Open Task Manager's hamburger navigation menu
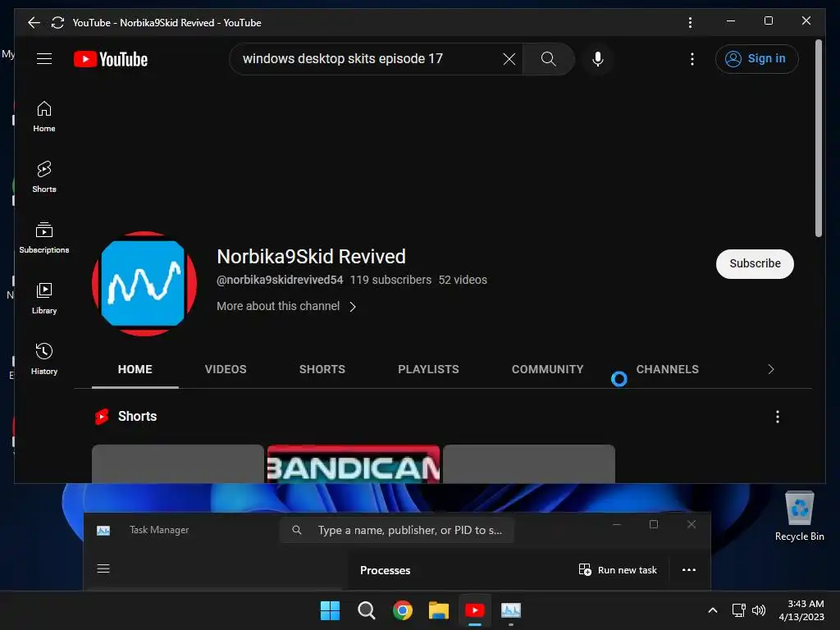This screenshot has height=630, width=840. (x=103, y=568)
